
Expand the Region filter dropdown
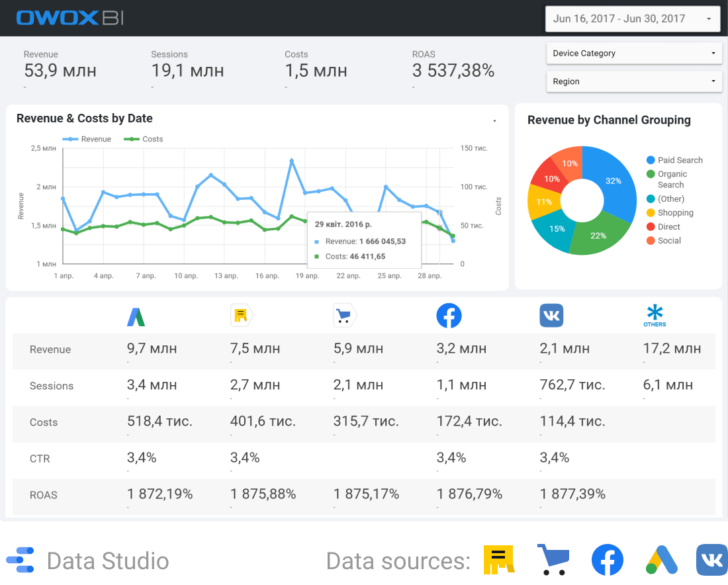click(633, 81)
